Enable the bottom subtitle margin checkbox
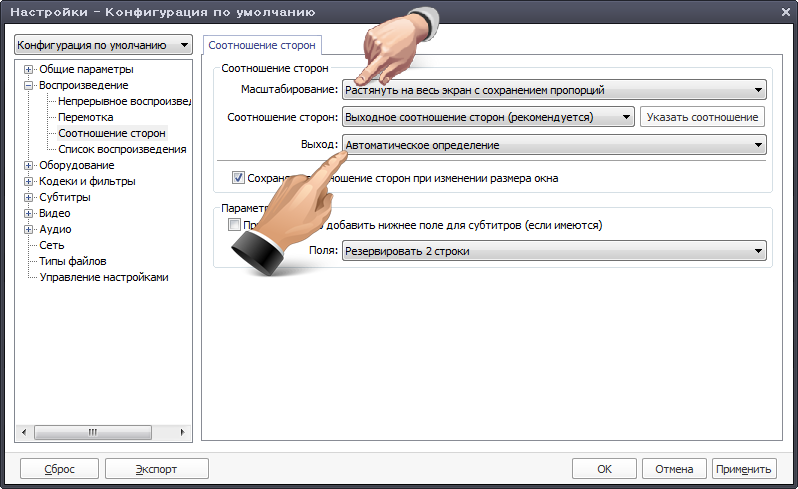Screen dimensions: 798x489 (234, 225)
